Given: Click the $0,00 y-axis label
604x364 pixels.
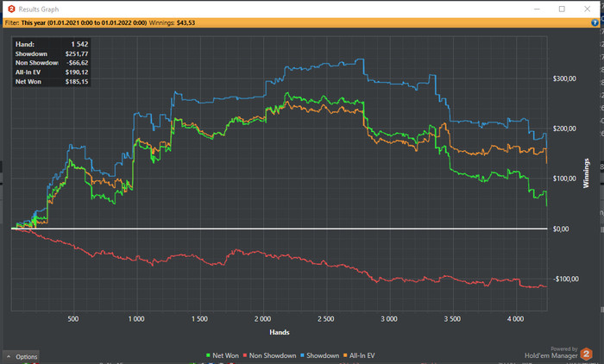Looking at the screenshot, I should (561, 229).
